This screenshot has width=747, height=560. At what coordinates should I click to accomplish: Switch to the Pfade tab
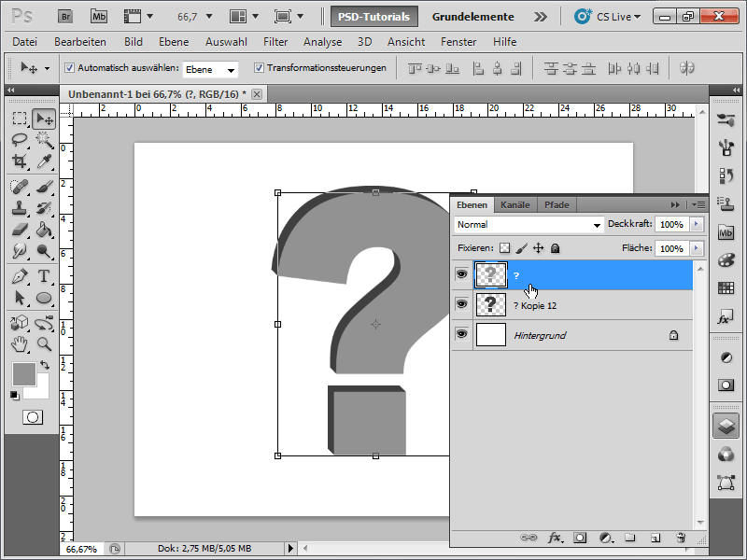557,204
